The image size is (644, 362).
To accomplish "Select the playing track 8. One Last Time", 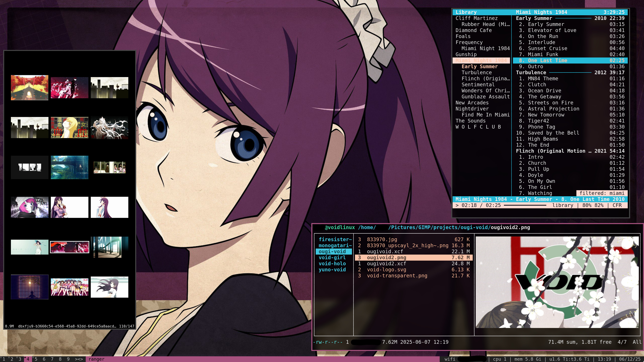I will (x=570, y=61).
